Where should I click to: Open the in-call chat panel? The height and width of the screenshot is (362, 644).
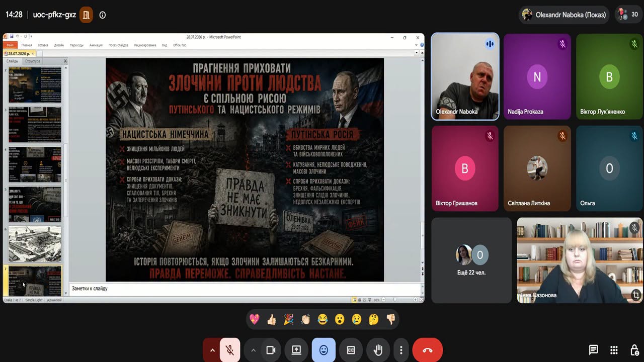[x=594, y=350]
